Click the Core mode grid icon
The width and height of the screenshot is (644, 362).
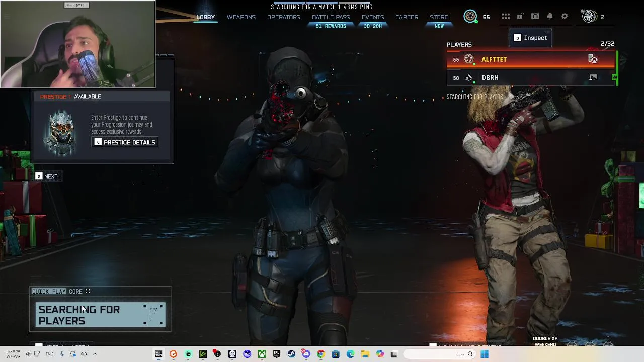(88, 291)
